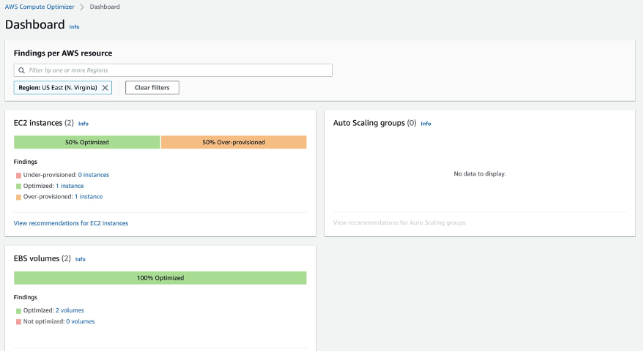Image resolution: width=644 pixels, height=352 pixels.
Task: Click Findings per AWS resource heading
Action: (63, 53)
